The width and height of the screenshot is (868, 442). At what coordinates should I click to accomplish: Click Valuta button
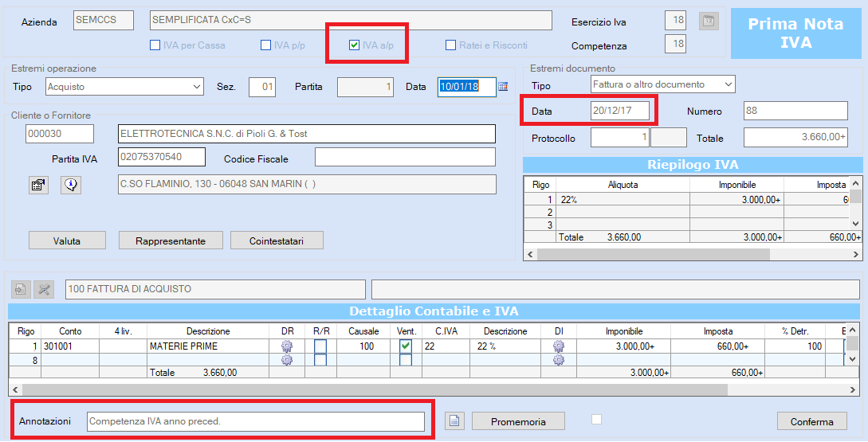coord(67,241)
